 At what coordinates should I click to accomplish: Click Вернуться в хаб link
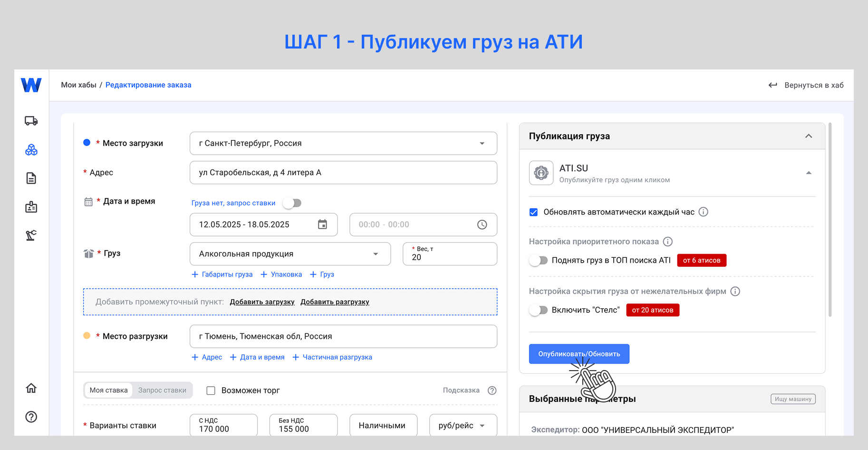tap(814, 85)
